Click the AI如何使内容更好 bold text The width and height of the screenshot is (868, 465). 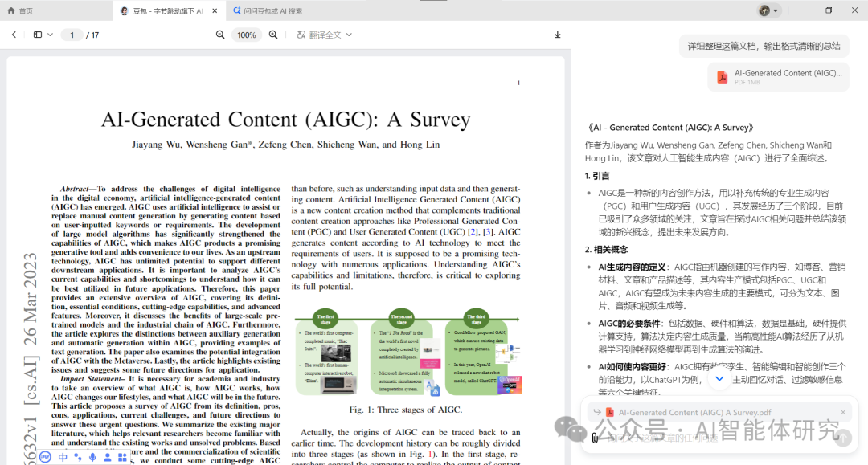tap(632, 366)
